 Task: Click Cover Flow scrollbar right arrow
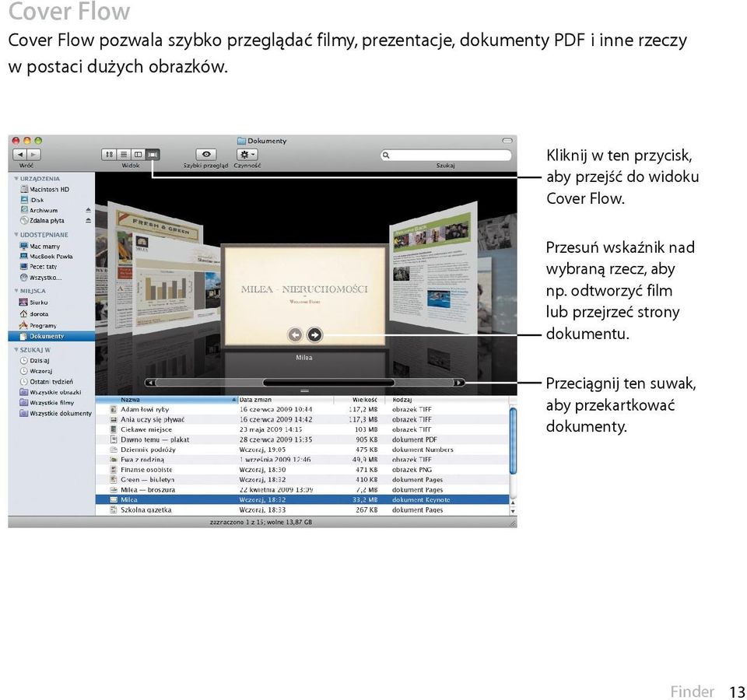(x=459, y=383)
